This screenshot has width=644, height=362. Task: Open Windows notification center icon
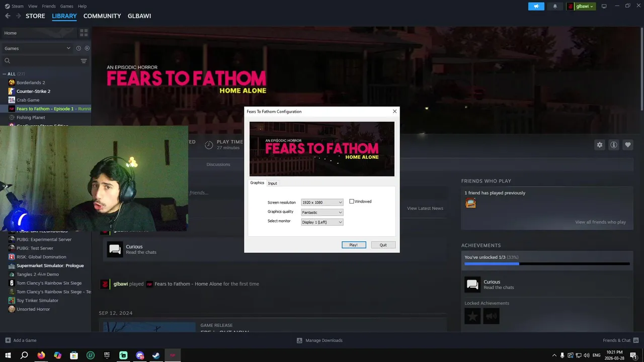(x=633, y=355)
